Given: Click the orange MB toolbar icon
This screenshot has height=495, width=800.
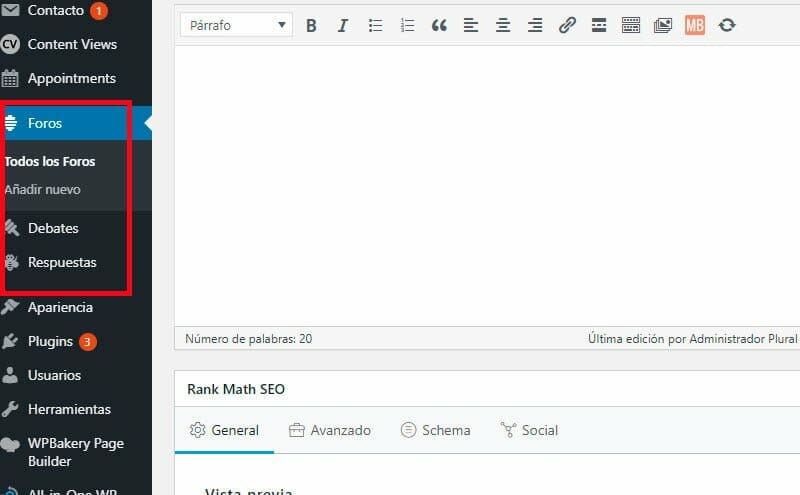Looking at the screenshot, I should click(695, 25).
